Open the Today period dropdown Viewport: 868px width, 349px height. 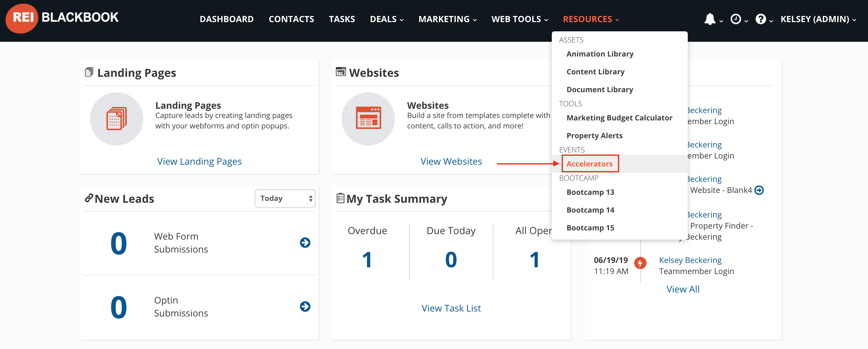(285, 198)
